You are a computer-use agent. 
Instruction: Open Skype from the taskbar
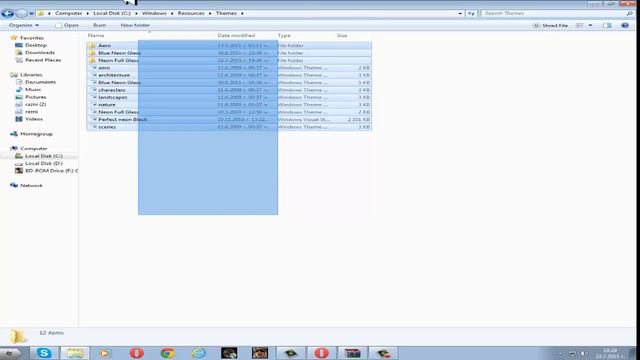pyautogui.click(x=44, y=353)
